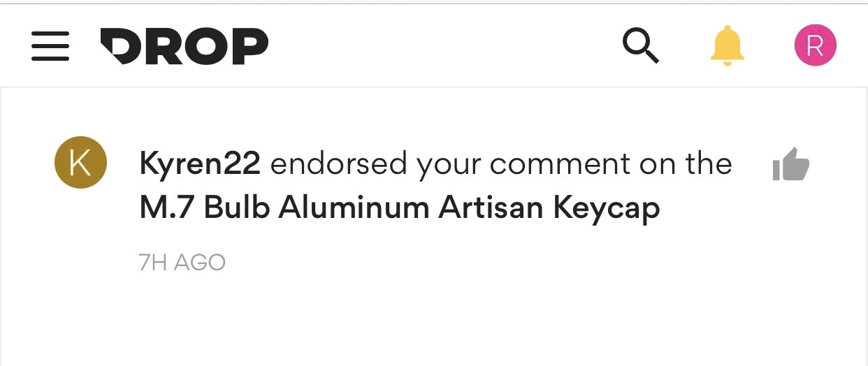
Task: Open the M.7 Bulb Aluminum Artisan Keycap link
Action: 399,207
